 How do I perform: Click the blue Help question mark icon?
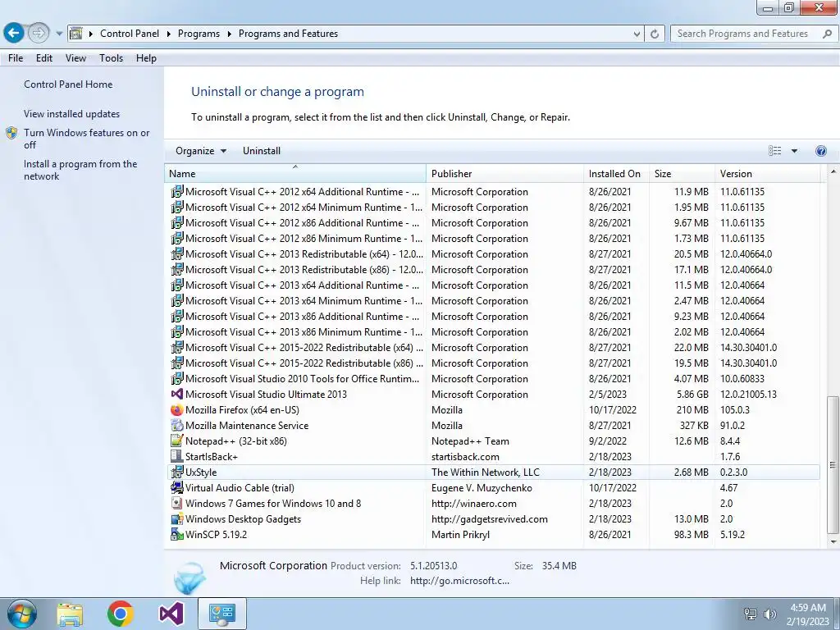(x=820, y=151)
